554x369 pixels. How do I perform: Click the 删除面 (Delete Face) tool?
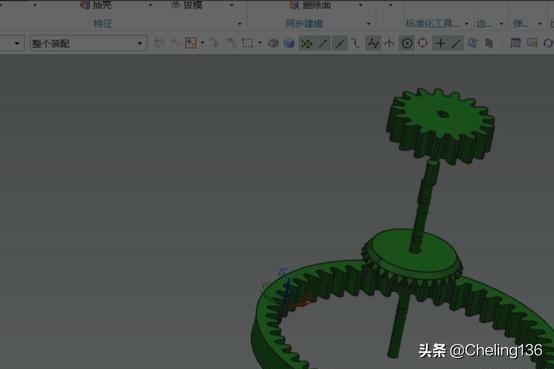310,5
